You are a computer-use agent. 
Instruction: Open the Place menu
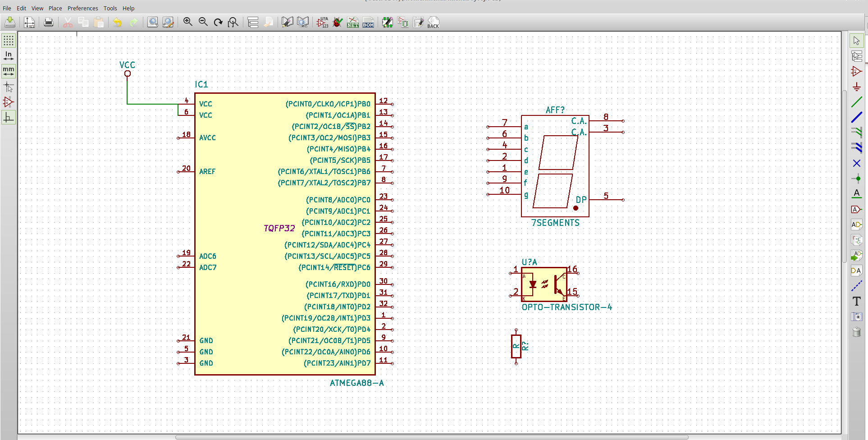click(x=55, y=8)
